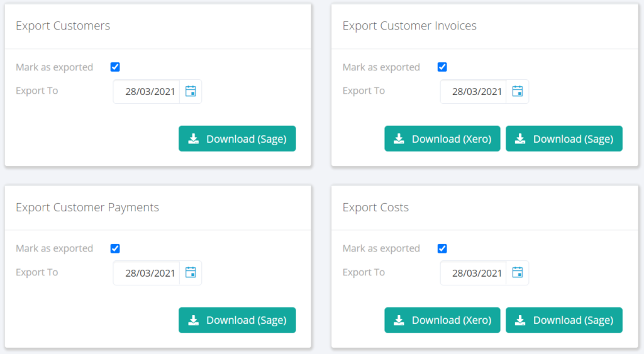
Task: Select the Export Costs panel heading
Action: (x=375, y=207)
